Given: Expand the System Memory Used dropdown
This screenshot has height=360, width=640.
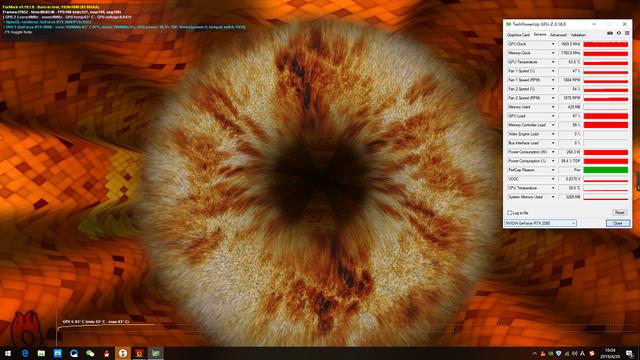Looking at the screenshot, I should (553, 197).
